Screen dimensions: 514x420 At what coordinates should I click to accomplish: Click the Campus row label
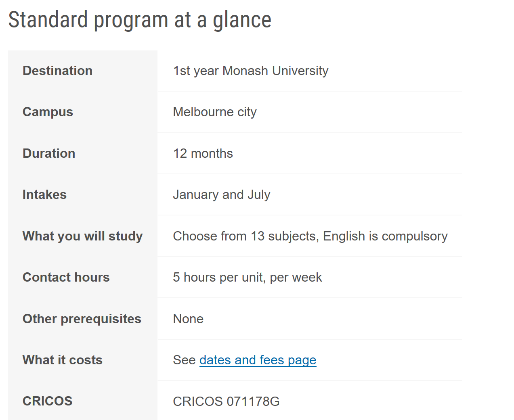click(48, 112)
